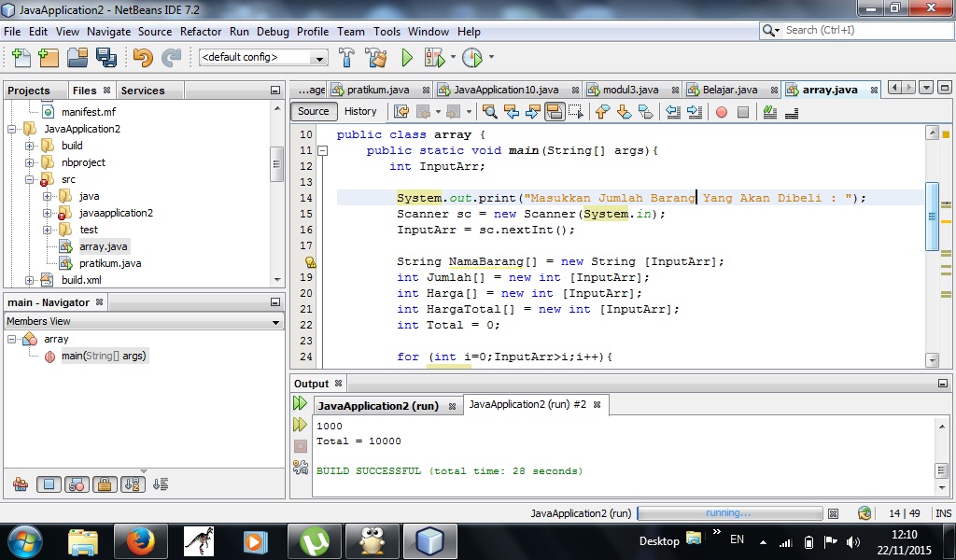Click Find Selection magnifier icon in editor
This screenshot has width=956, height=560.
[x=489, y=111]
